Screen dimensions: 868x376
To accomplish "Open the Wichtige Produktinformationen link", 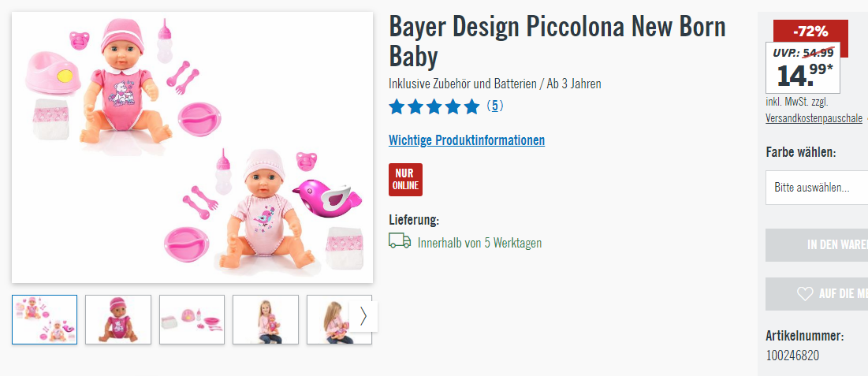I will (467, 140).
